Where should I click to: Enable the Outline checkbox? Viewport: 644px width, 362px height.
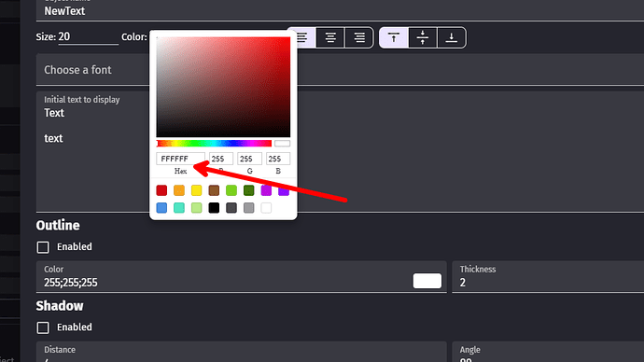(x=43, y=247)
